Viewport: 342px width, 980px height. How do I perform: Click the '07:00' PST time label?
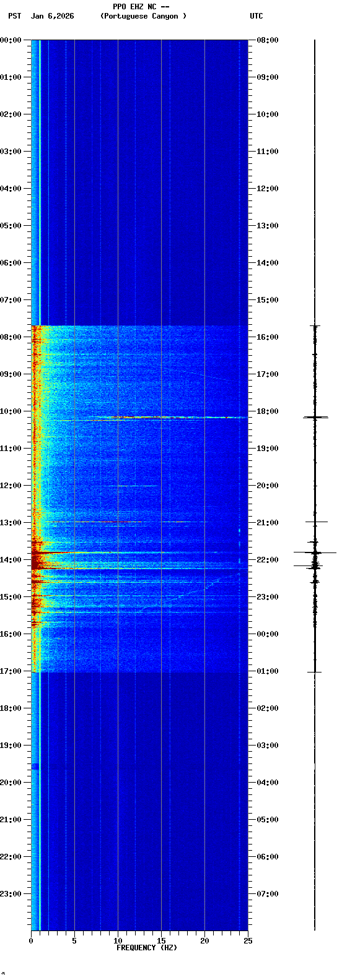click(x=11, y=300)
